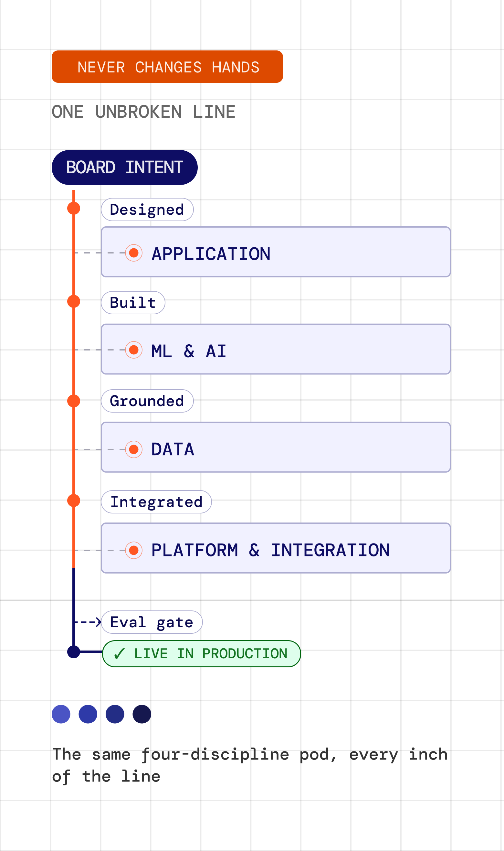The image size is (504, 851).
Task: Click the lightest blue discipline dot
Action: coord(61,714)
